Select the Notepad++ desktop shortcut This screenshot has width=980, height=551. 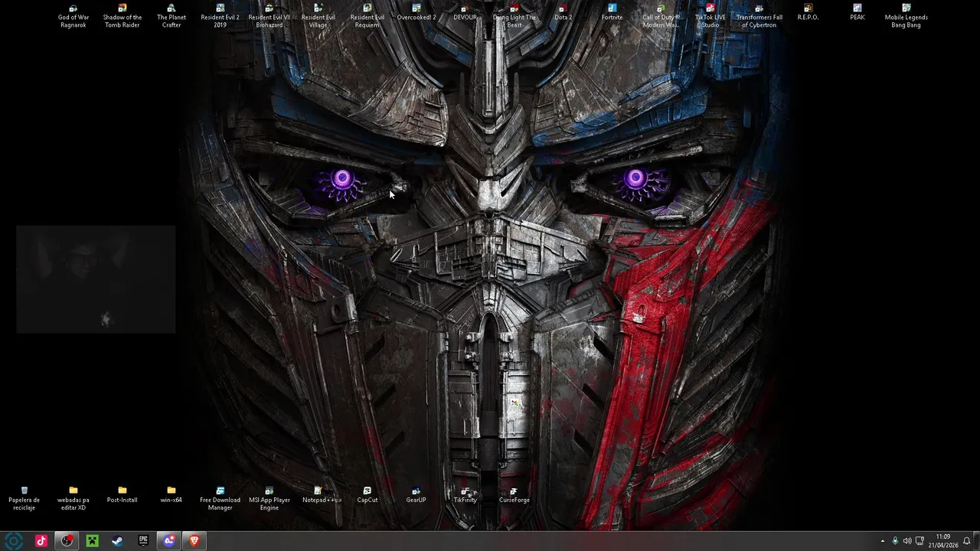pos(318,494)
